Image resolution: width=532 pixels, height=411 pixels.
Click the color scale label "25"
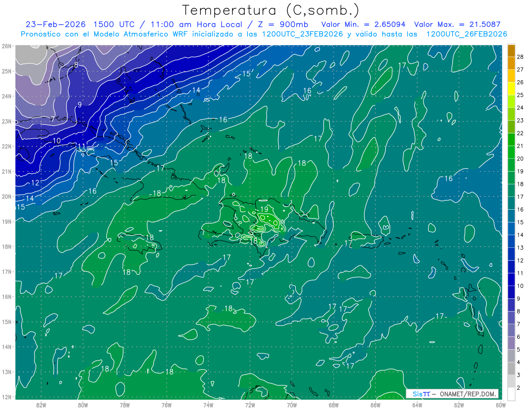(x=520, y=95)
